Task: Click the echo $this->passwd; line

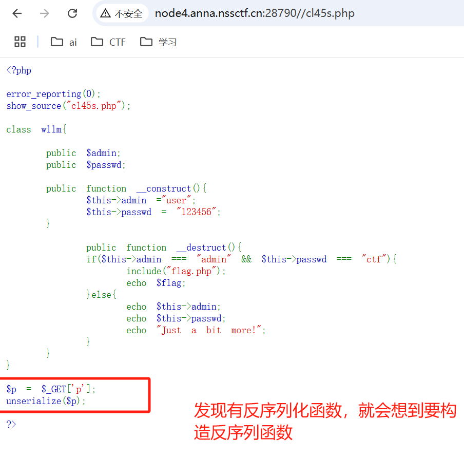Action: point(176,318)
